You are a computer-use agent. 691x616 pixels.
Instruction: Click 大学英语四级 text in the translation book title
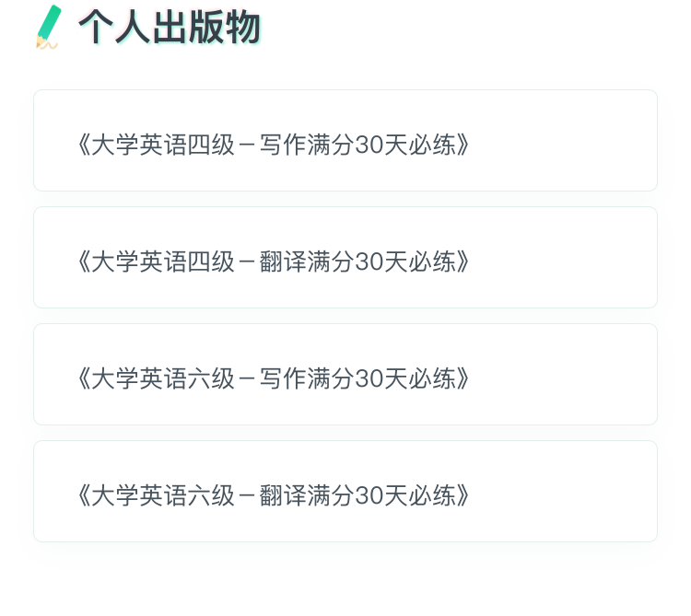163,262
